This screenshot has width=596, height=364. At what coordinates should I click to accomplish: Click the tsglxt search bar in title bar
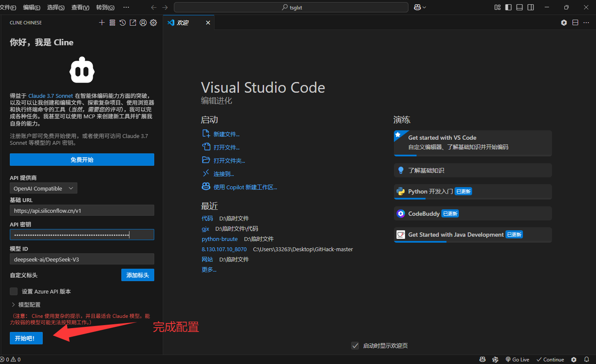292,7
